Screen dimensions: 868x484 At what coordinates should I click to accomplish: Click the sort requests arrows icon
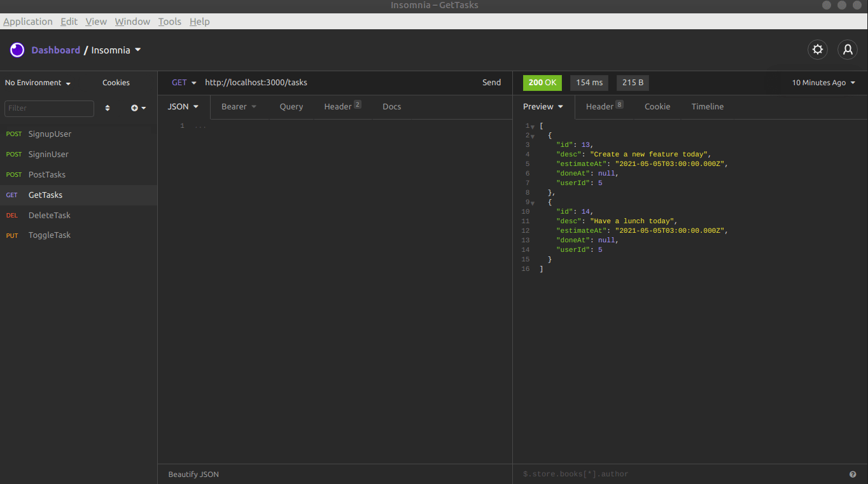pyautogui.click(x=108, y=108)
